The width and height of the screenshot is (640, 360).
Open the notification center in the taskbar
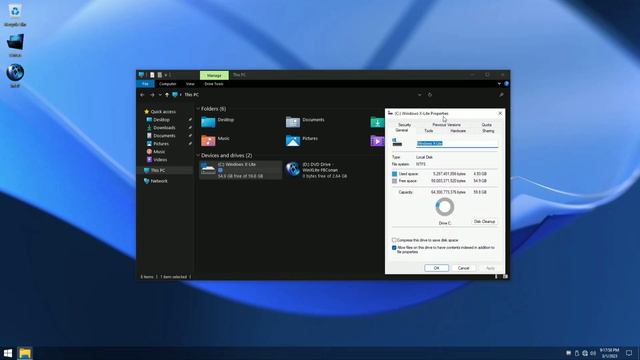(x=629, y=353)
